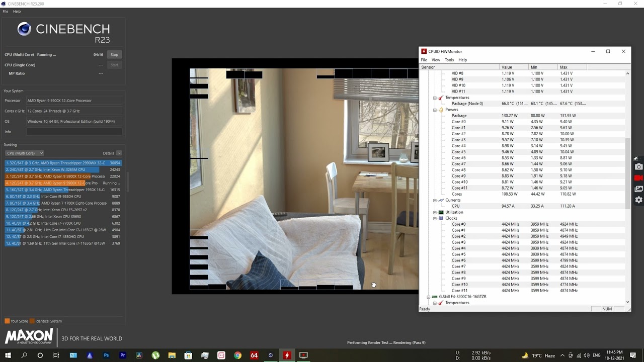The height and width of the screenshot is (362, 644).
Task: Collapse the Clocks tree node
Action: coord(435,218)
